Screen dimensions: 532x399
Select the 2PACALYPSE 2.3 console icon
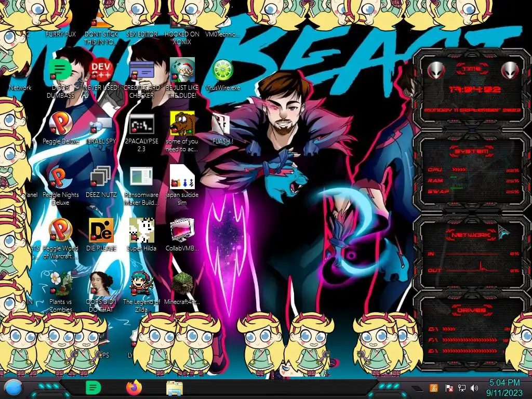[x=141, y=124]
